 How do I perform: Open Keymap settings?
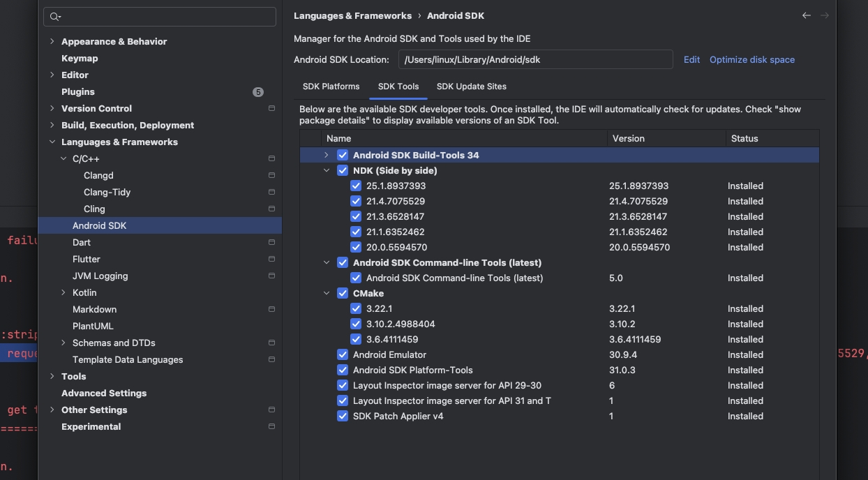click(80, 59)
